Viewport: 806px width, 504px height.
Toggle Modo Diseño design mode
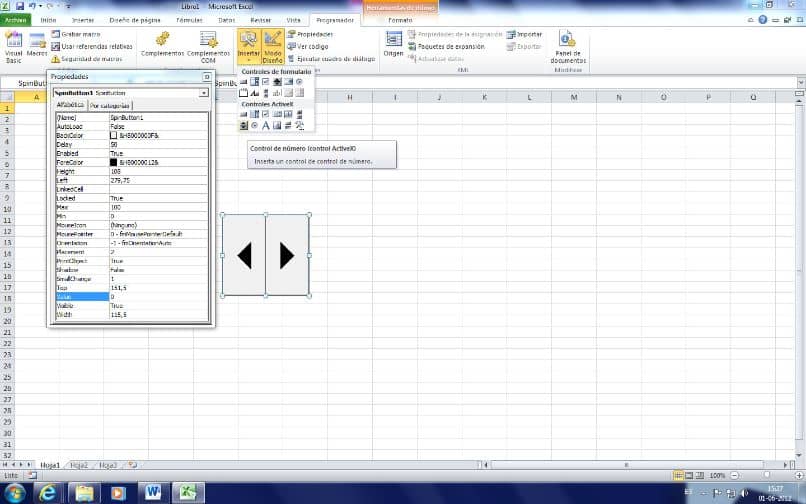272,46
